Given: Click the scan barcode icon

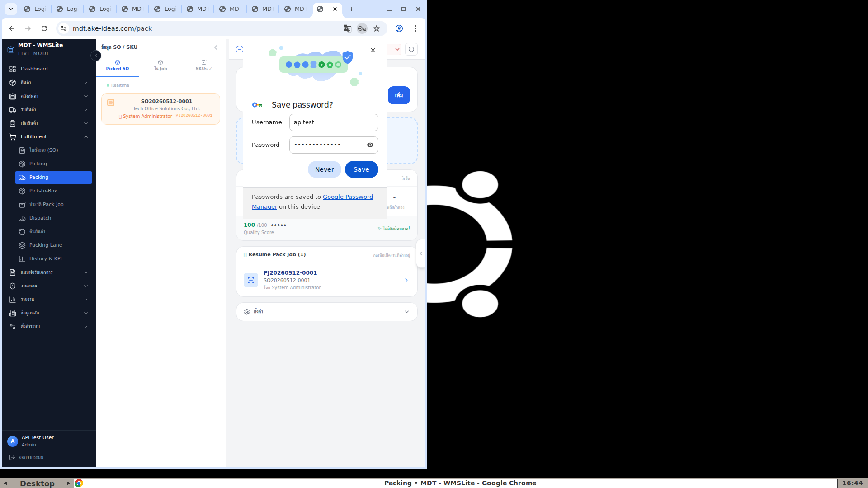Looking at the screenshot, I should pos(240,49).
